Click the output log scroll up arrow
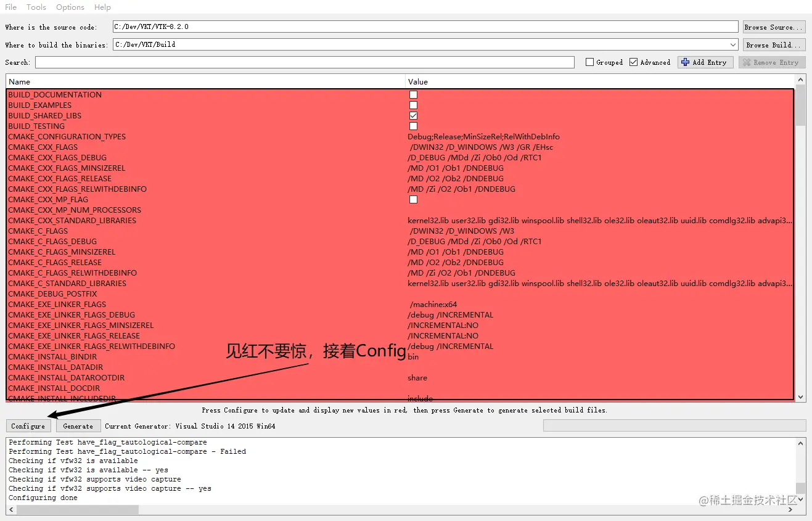Viewport: 812px width, 521px height. coord(800,443)
